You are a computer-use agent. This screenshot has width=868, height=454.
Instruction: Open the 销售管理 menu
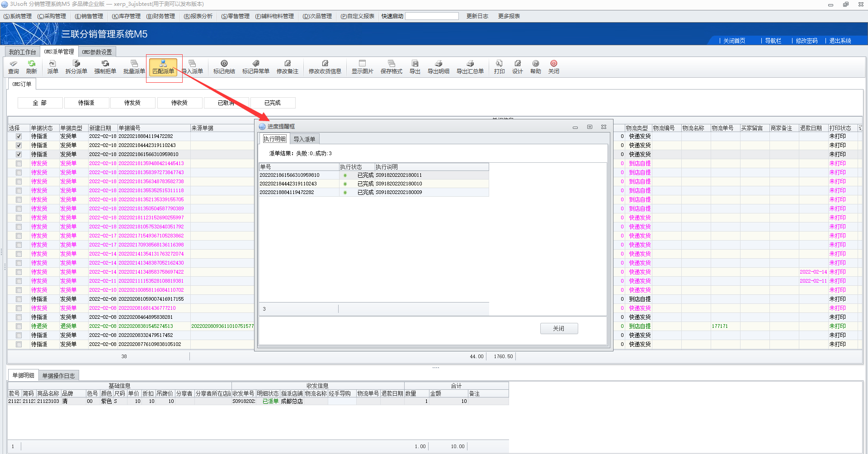pyautogui.click(x=89, y=16)
